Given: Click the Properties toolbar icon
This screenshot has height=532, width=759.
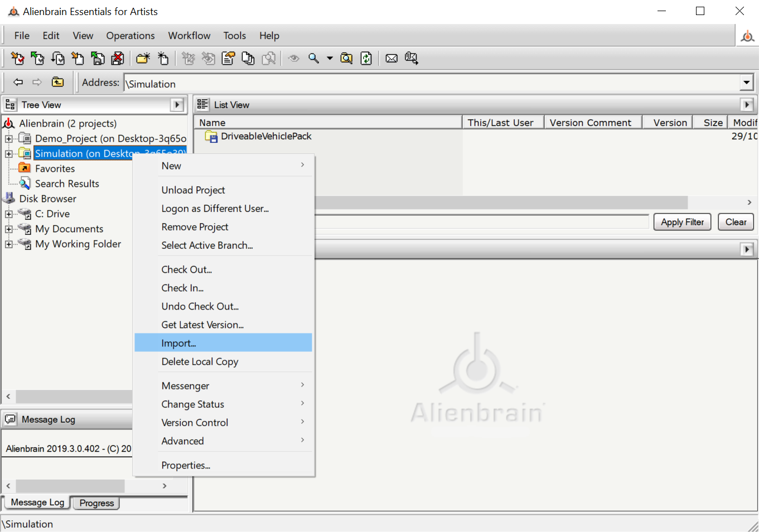Looking at the screenshot, I should 228,59.
